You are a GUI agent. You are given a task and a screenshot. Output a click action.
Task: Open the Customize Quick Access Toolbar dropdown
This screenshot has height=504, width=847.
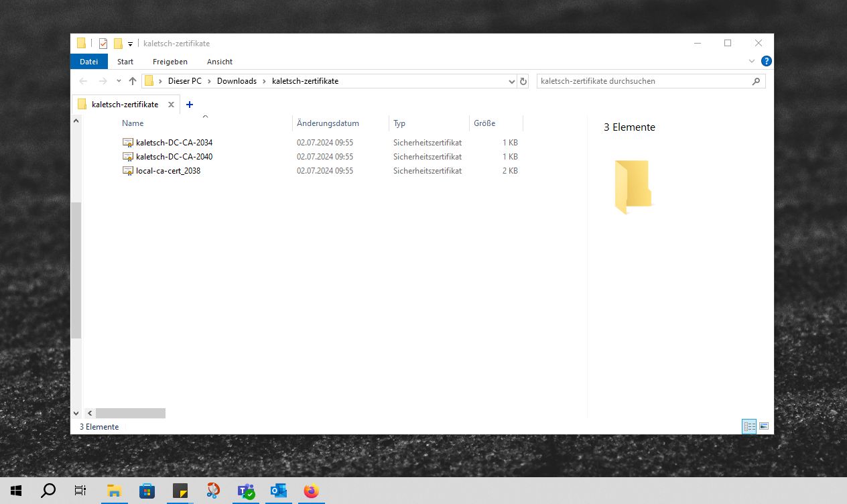(x=131, y=44)
